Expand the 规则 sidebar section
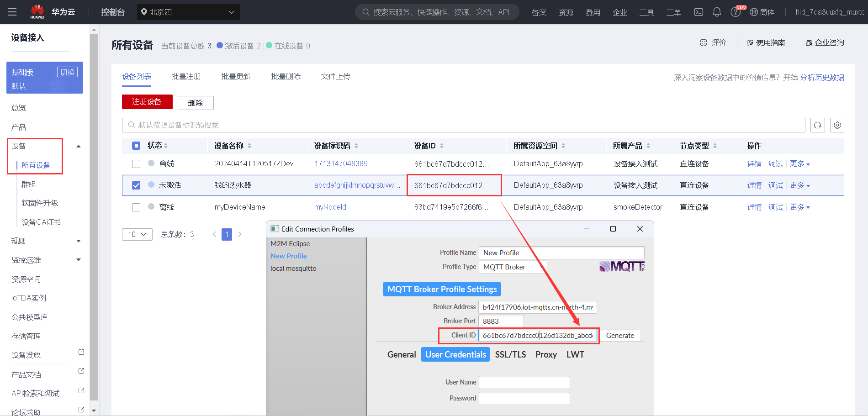 (79, 241)
